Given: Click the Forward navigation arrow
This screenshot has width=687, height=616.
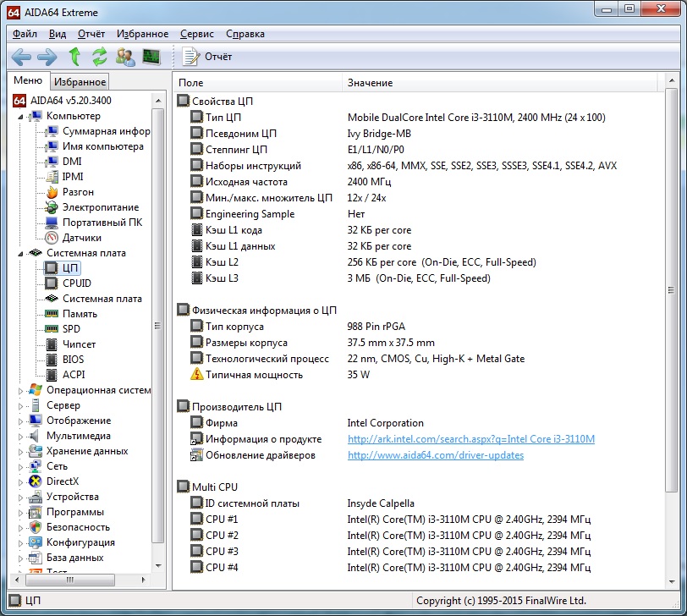Looking at the screenshot, I should point(47,57).
